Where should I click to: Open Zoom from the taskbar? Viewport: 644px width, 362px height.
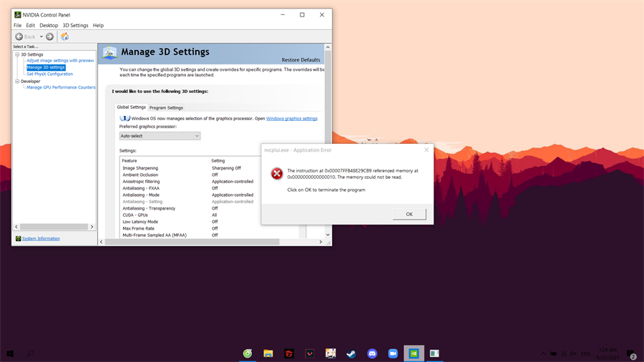pos(393,353)
